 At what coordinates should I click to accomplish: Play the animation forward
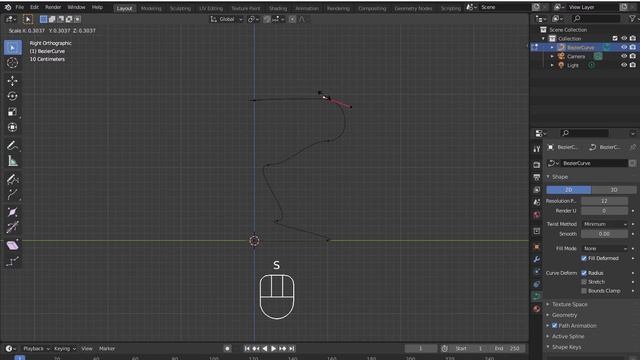pyautogui.click(x=273, y=349)
